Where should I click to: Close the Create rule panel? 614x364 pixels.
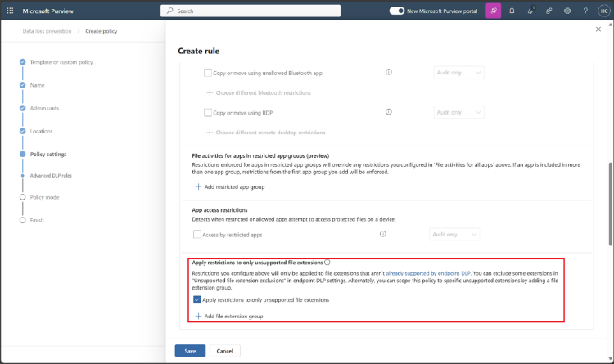[x=598, y=29]
